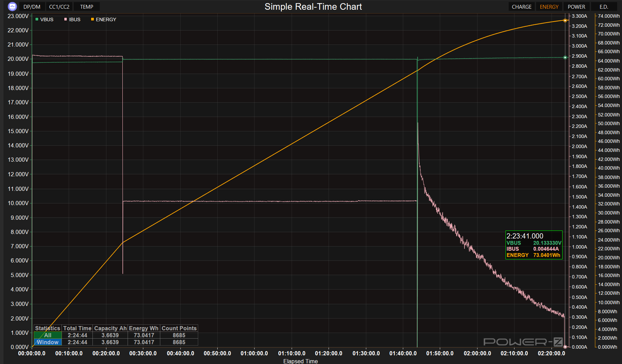622x364 pixels.
Task: Toggle the CHARGE curve button
Action: pos(522,7)
